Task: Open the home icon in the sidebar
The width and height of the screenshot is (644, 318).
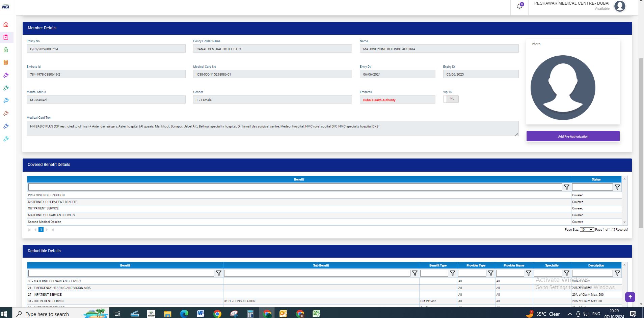Action: point(6,25)
